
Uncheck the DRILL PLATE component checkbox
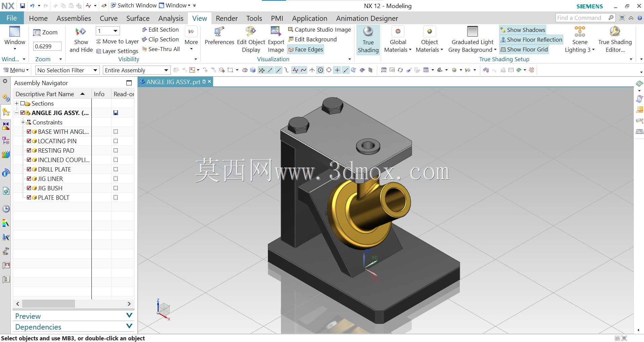(29, 169)
